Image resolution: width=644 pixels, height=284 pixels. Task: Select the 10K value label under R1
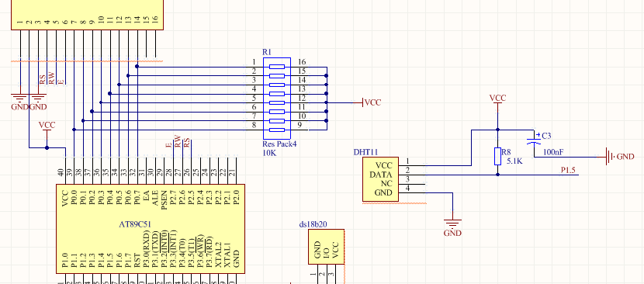click(269, 153)
